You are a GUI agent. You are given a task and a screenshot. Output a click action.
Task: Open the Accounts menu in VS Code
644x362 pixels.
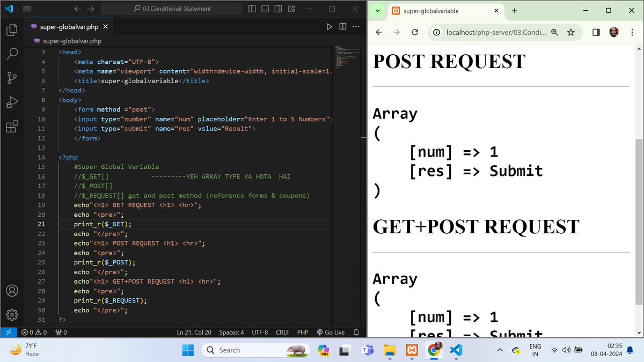(x=12, y=291)
